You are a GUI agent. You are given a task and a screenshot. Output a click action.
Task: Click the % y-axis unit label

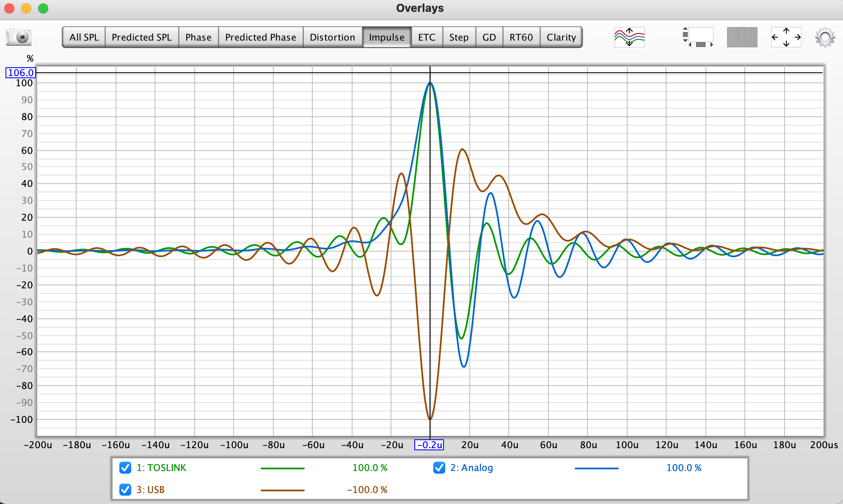[x=30, y=58]
